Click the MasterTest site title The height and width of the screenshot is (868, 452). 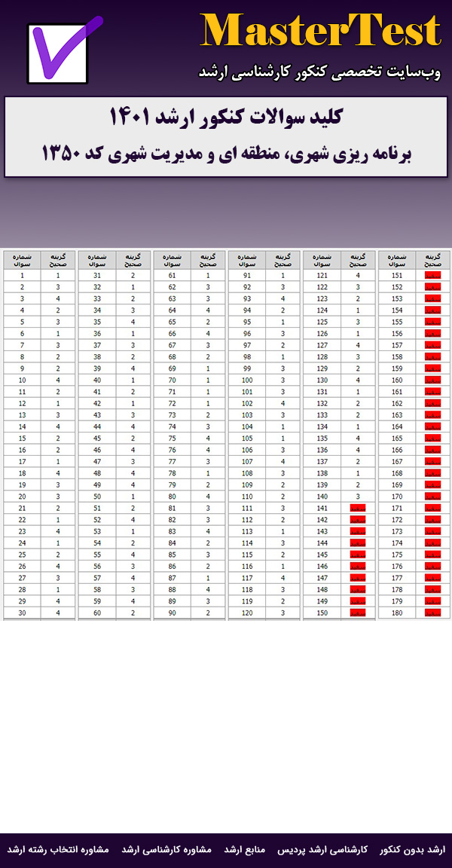[x=320, y=32]
